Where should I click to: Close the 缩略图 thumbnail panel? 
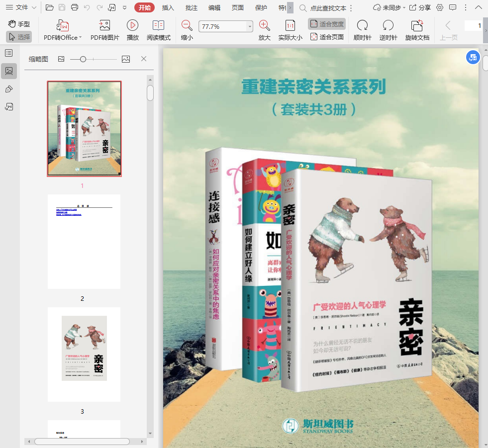tap(144, 59)
